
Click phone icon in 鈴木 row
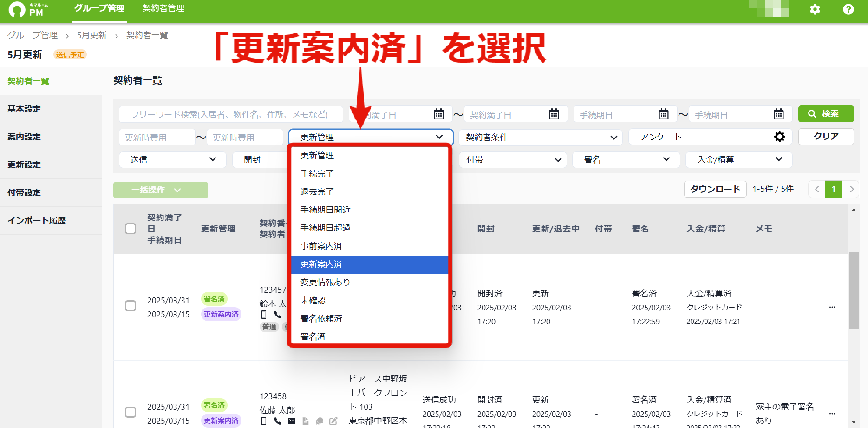click(278, 315)
